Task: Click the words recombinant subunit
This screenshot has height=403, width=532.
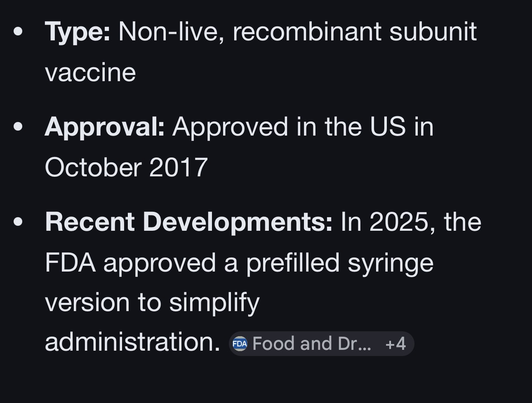Action: pyautogui.click(x=355, y=31)
